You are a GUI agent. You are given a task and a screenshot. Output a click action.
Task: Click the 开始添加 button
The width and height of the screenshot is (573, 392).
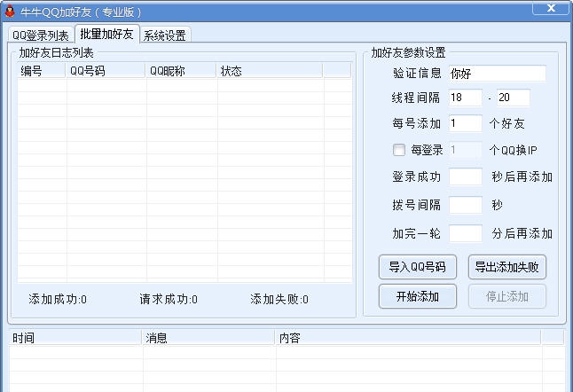click(417, 296)
